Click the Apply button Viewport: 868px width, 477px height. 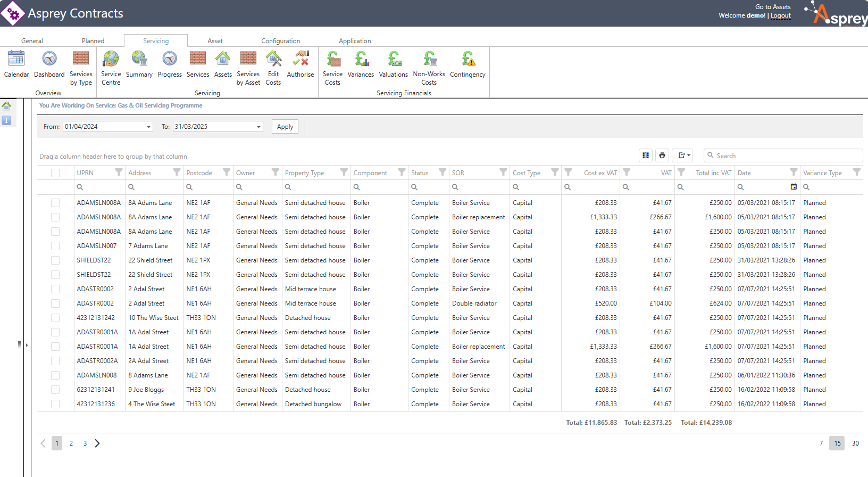[x=285, y=127]
